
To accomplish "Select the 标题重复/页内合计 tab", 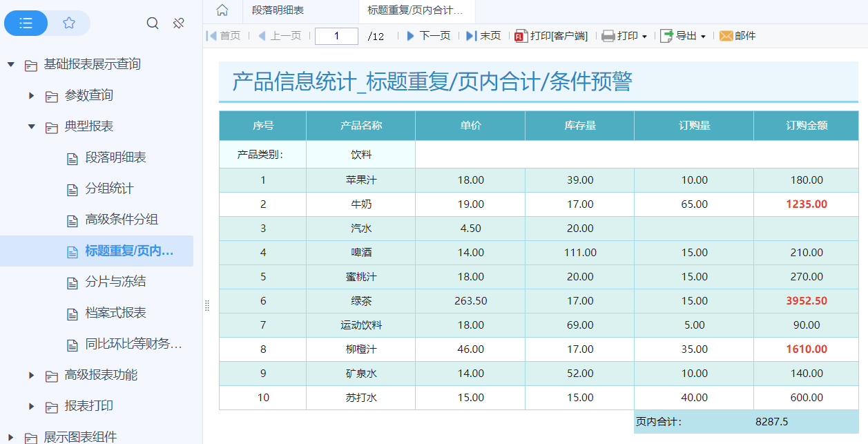I will (x=416, y=10).
